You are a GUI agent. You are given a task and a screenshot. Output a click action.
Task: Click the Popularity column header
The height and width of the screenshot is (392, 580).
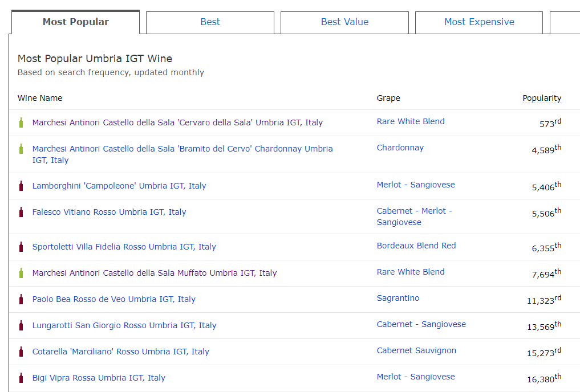pos(542,98)
